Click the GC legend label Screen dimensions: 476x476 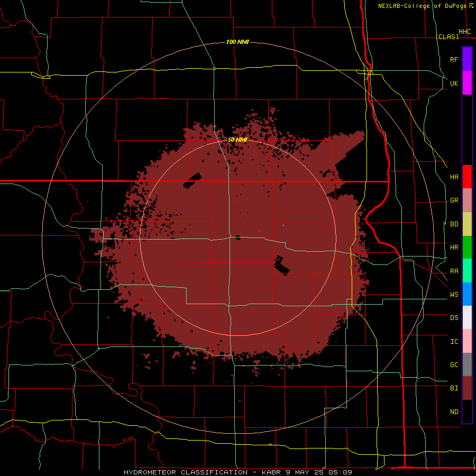click(x=454, y=365)
